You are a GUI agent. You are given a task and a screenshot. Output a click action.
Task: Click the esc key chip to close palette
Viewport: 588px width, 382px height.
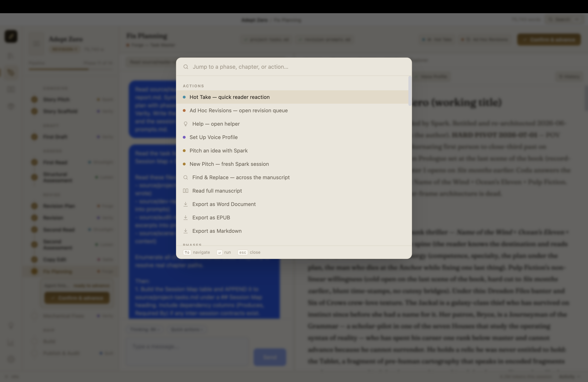click(243, 252)
